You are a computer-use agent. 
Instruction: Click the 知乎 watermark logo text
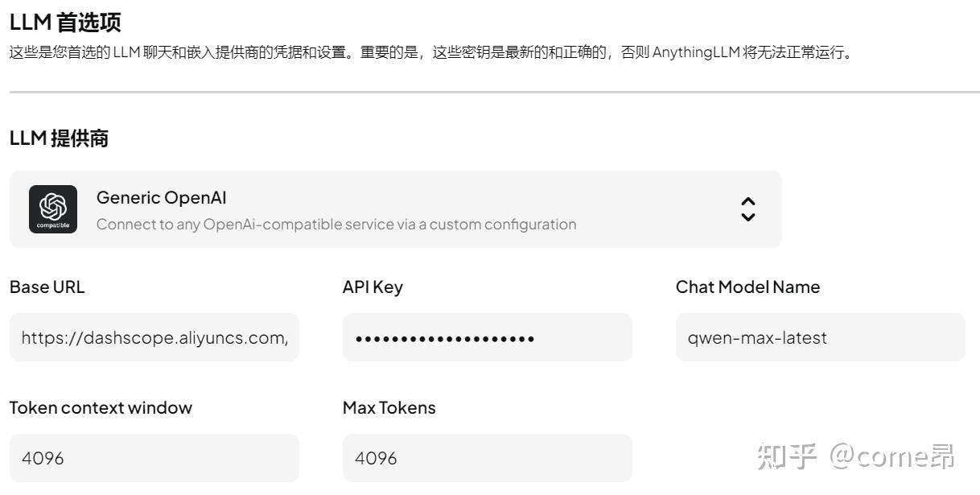pyautogui.click(x=785, y=457)
